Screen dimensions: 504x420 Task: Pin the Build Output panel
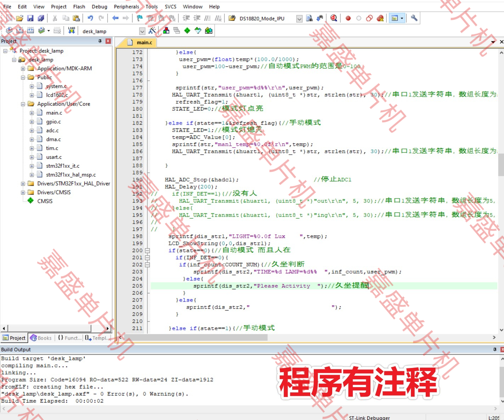tap(495, 349)
